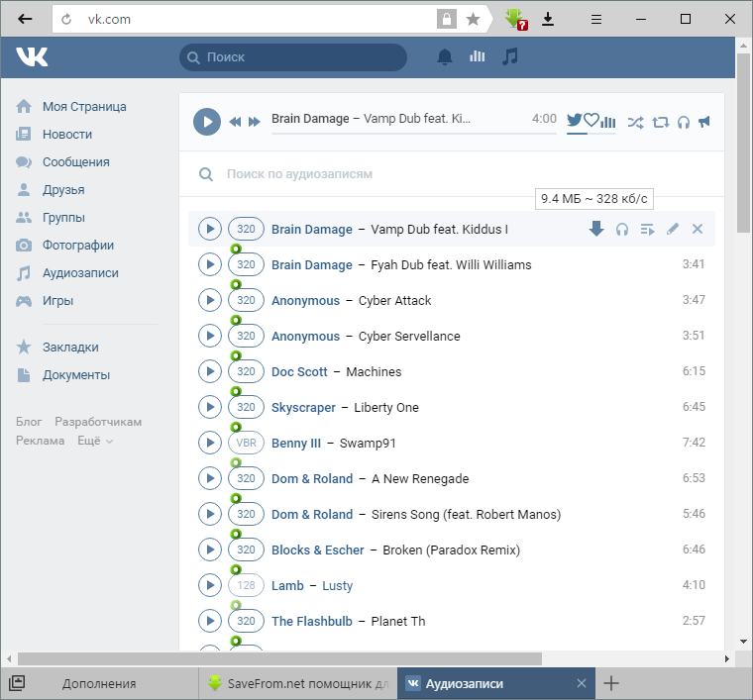The height and width of the screenshot is (700, 753).
Task: Open the browser hamburger menu
Action: (596, 19)
